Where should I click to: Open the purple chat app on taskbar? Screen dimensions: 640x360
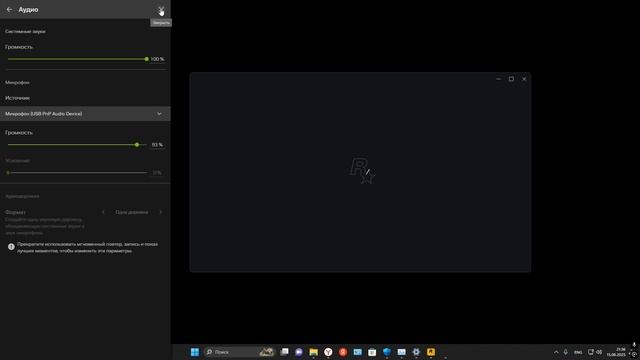tap(299, 352)
